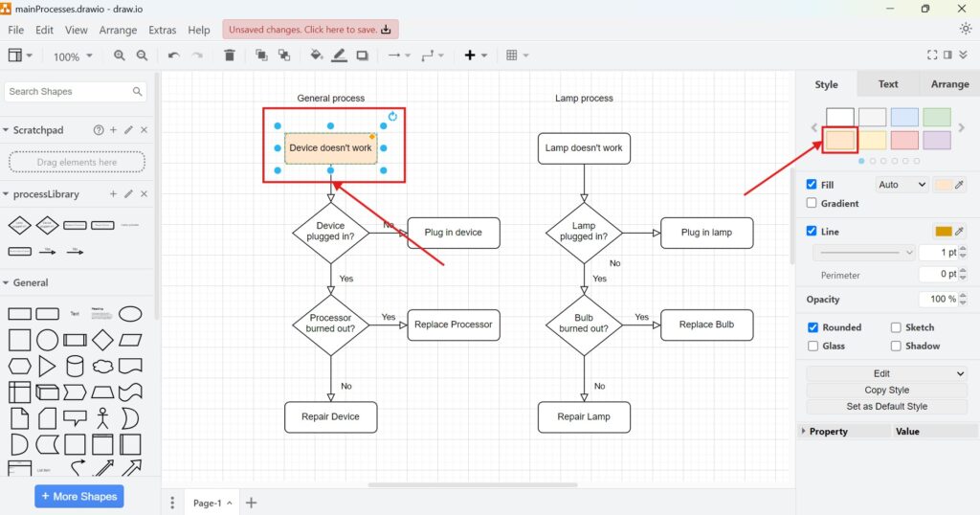The image size is (980, 515).
Task: Enable the Gradient checkbox
Action: click(x=813, y=203)
